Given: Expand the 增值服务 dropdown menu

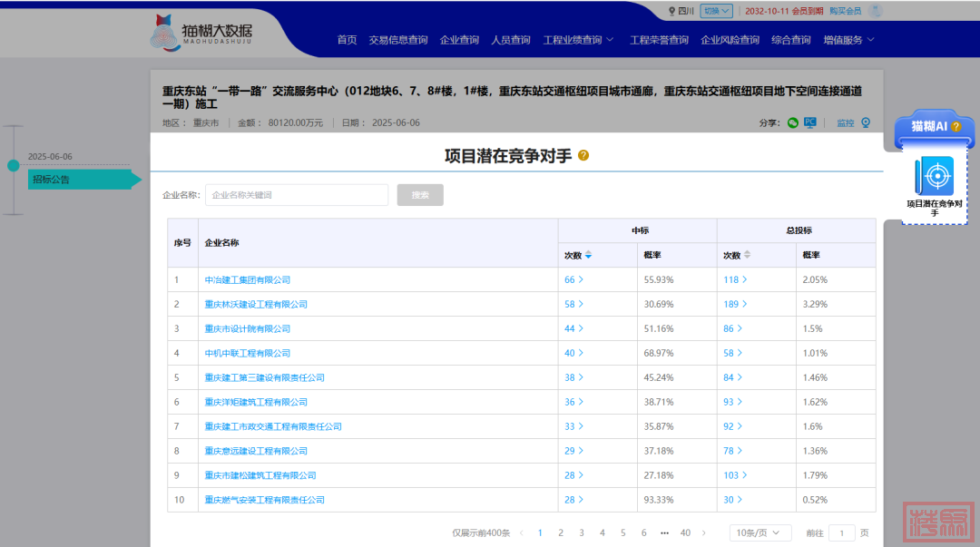Looking at the screenshot, I should [848, 40].
